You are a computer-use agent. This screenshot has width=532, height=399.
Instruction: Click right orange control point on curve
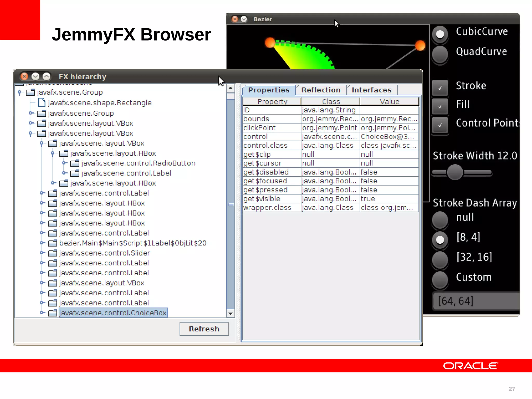420,45
